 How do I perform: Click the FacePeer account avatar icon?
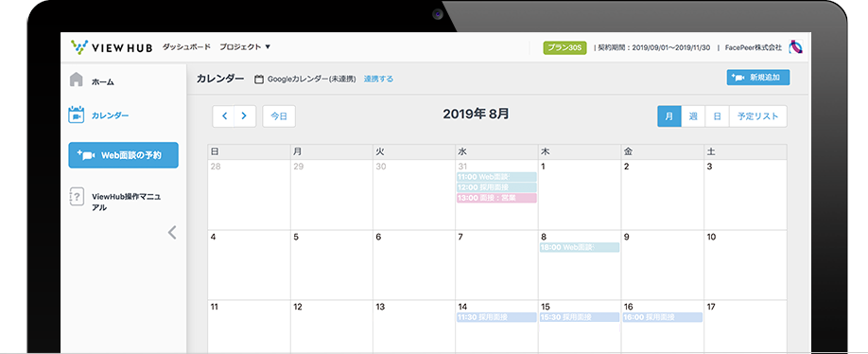(x=796, y=47)
